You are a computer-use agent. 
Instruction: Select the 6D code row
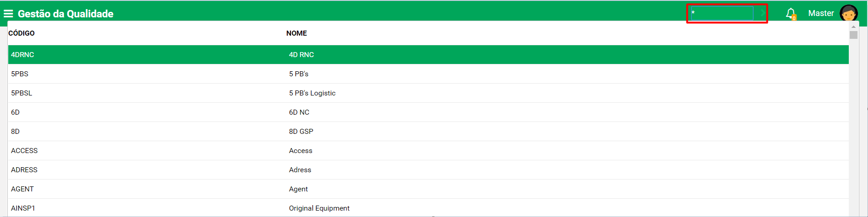pyautogui.click(x=15, y=112)
